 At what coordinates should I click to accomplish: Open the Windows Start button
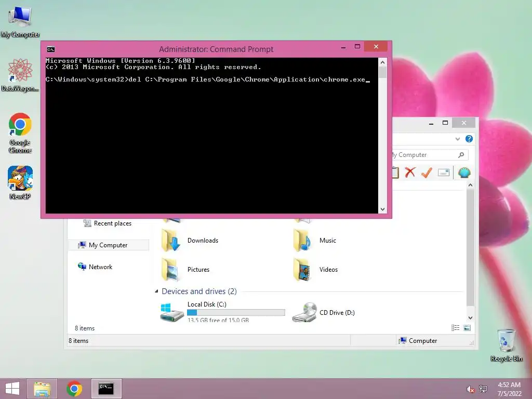pyautogui.click(x=12, y=389)
